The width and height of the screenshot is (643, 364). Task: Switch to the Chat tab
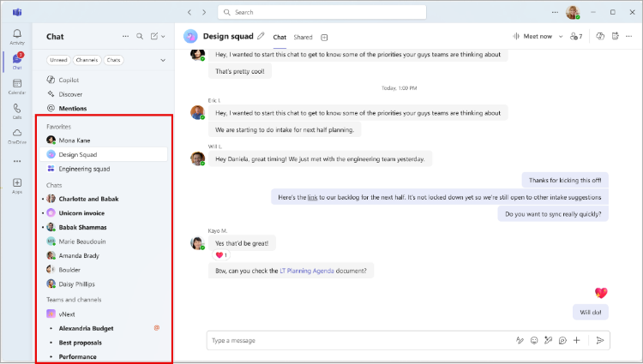279,38
